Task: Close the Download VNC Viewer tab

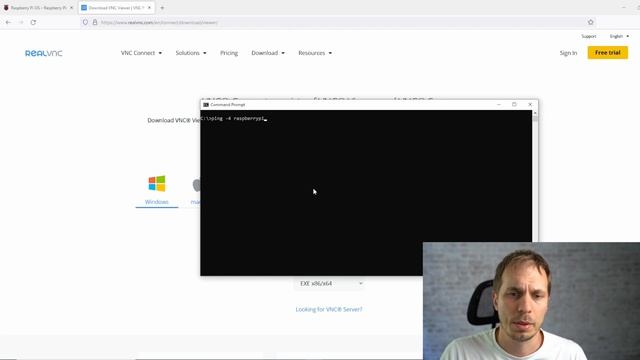Action: [149, 8]
